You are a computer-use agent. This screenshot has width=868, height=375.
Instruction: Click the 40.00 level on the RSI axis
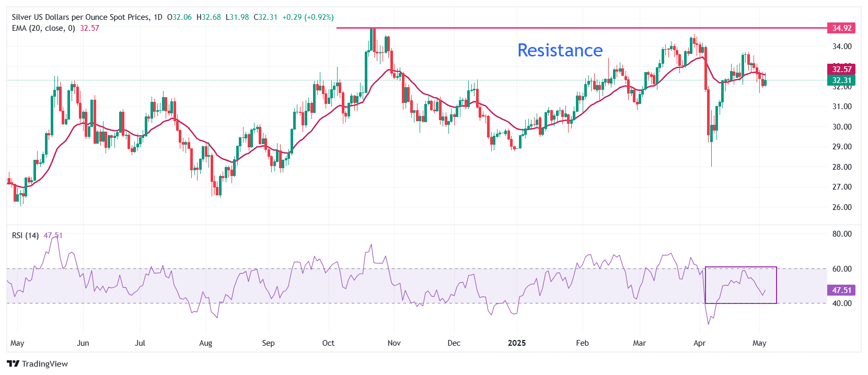pyautogui.click(x=842, y=303)
